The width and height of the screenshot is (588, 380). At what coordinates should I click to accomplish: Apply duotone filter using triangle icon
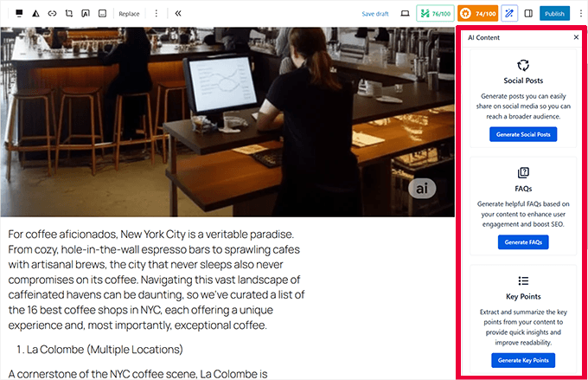pyautogui.click(x=35, y=14)
